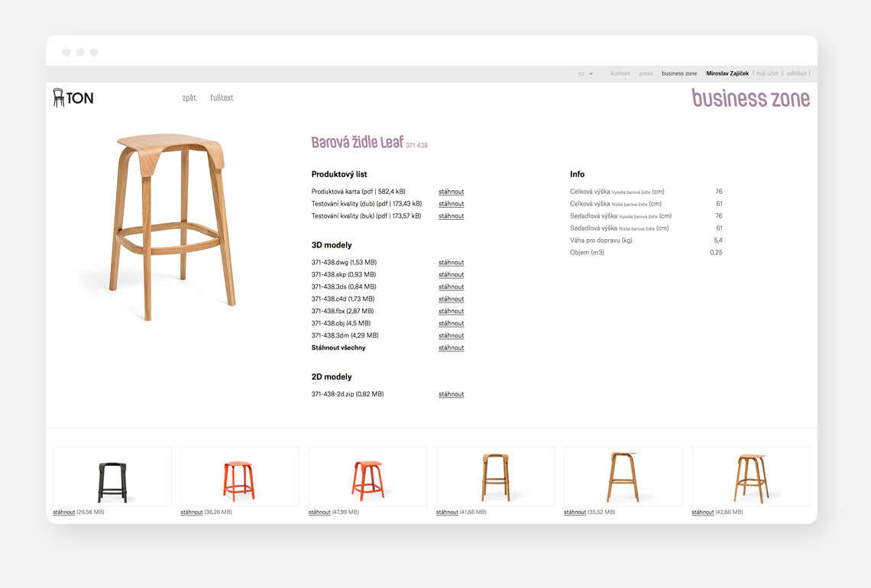
Task: Open business zone in top bar
Action: pyautogui.click(x=679, y=74)
